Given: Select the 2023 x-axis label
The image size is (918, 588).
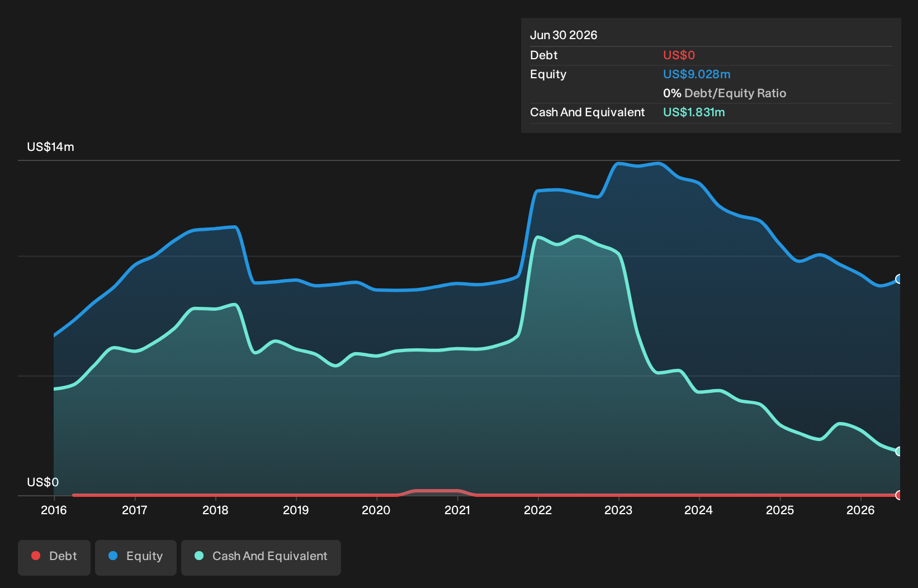Looking at the screenshot, I should pyautogui.click(x=618, y=510).
